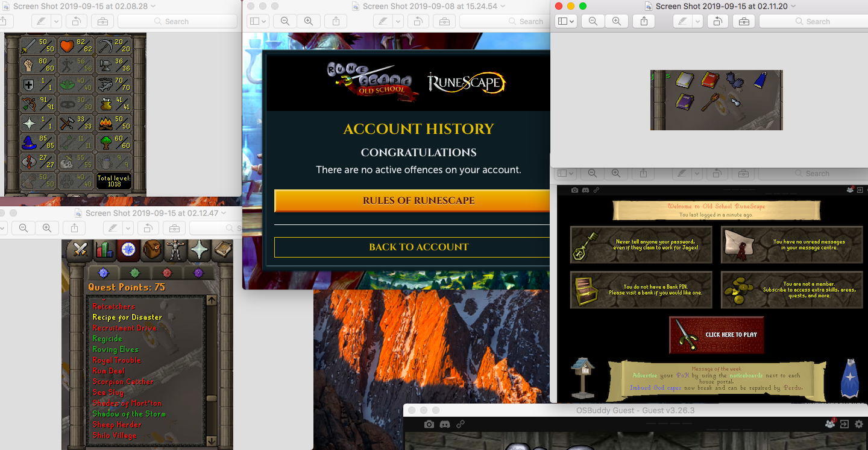Open the Share menu in the 02.11.20 window
The image size is (868, 450).
point(644,21)
